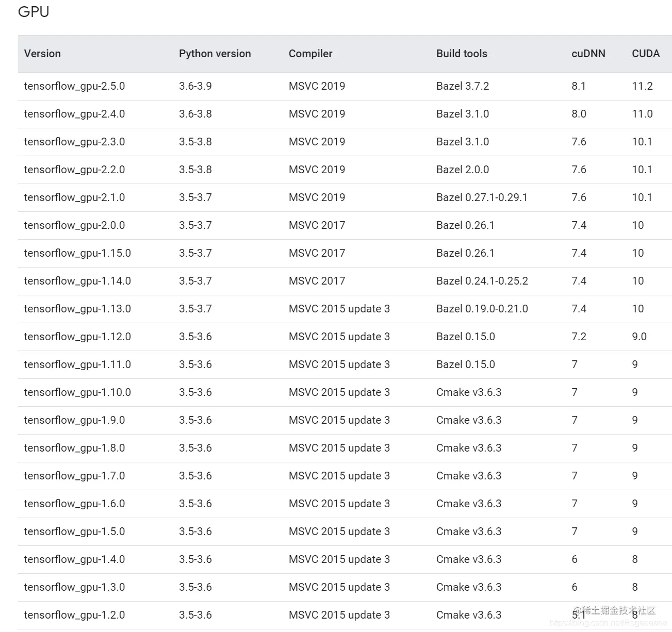This screenshot has width=672, height=632.
Task: Click cuDNN 7.6 in the tensorflow_gpu-2.1.0 row
Action: [579, 197]
